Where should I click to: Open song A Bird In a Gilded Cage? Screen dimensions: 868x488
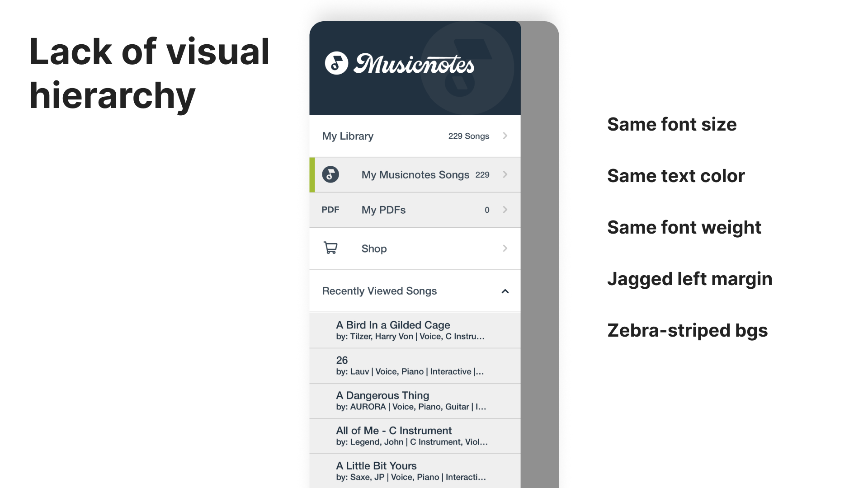tap(393, 325)
